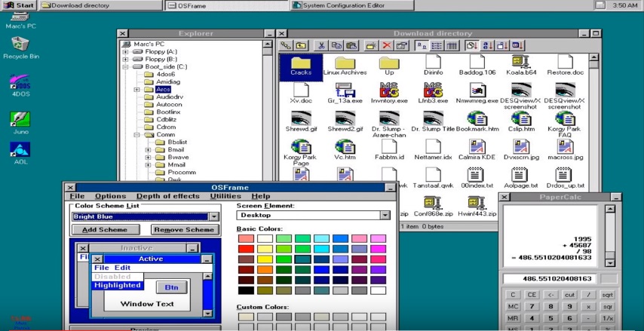This screenshot has height=331, width=644.
Task: Go up one folder level via toolbar
Action: coord(301,45)
